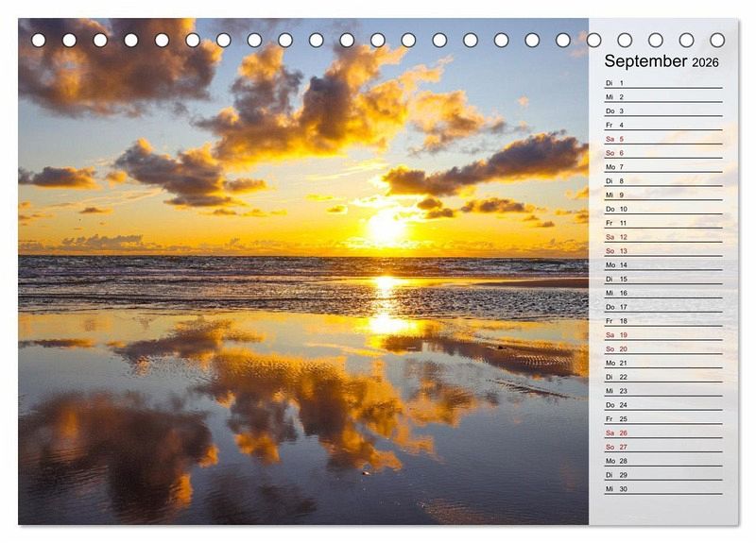This screenshot has height=543, width=756.
Task: Select the Mi 23 date row
Action: 662,391
